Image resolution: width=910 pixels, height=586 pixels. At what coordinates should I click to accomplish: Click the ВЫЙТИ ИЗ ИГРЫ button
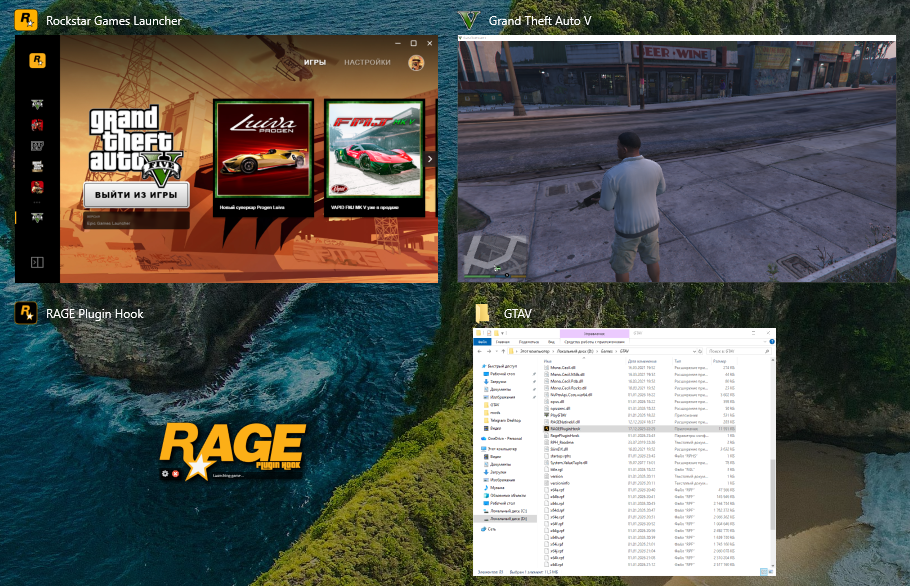[136, 195]
